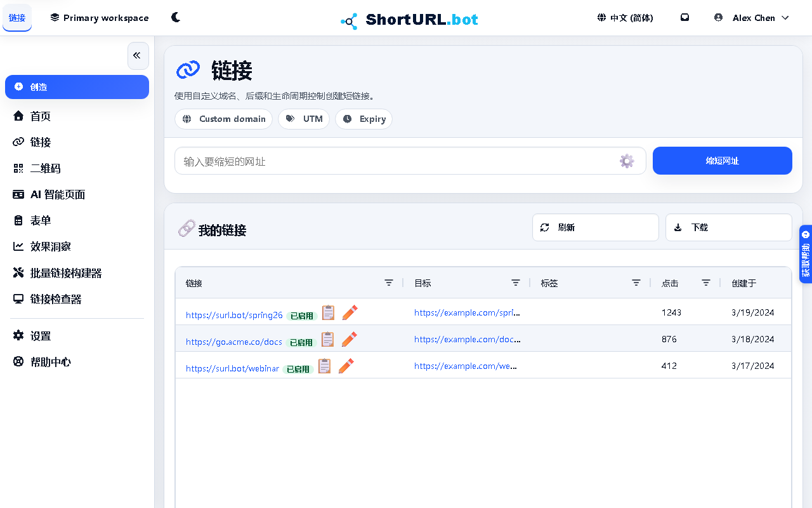Click the click count 876
Screen dimensions: 812x508
click(x=669, y=339)
